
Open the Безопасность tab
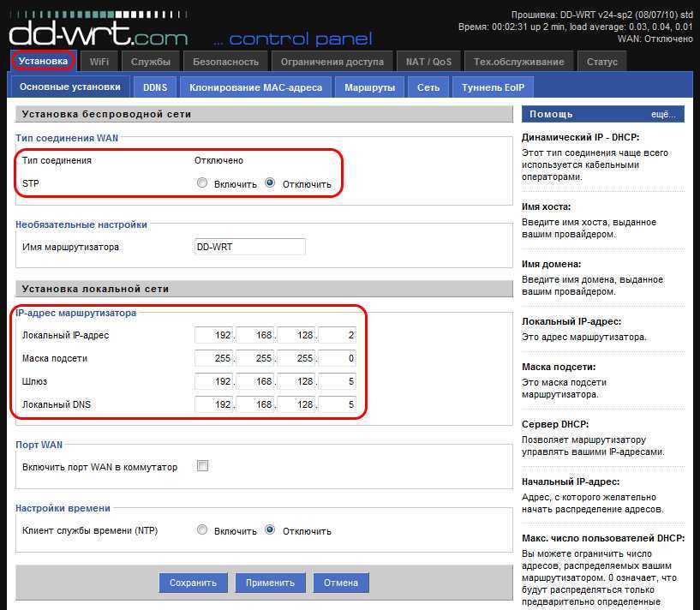click(225, 62)
